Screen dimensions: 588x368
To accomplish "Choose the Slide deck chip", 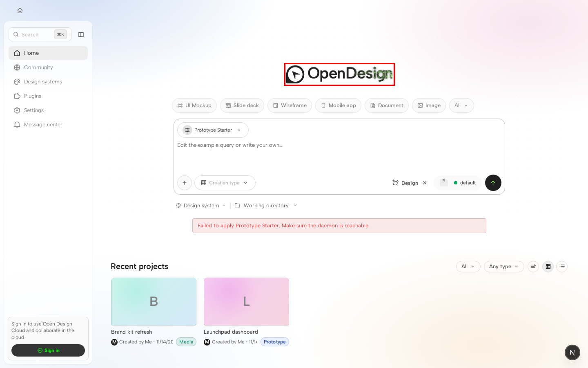I will tap(242, 105).
